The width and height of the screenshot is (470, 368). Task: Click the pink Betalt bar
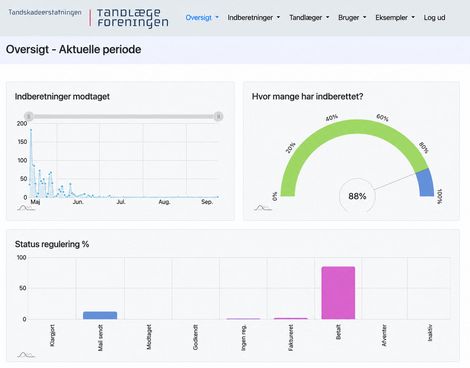click(x=338, y=293)
